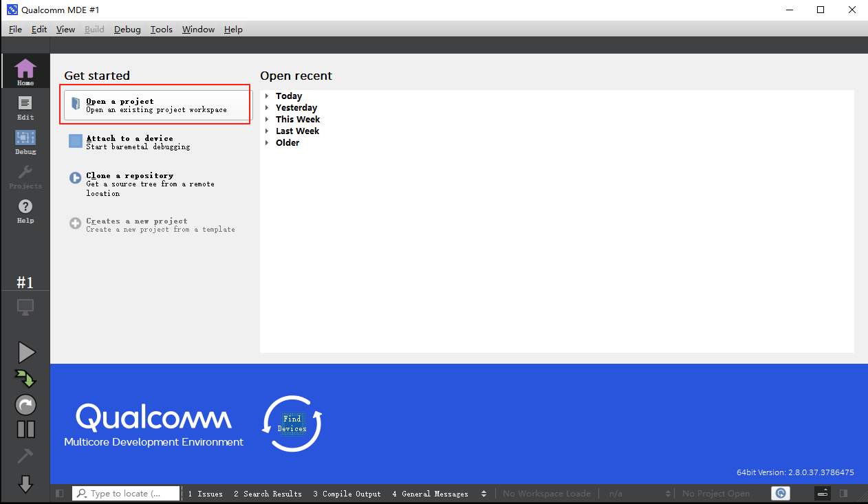Click the 64bit Version number text
This screenshot has width=868, height=504.
tap(795, 472)
